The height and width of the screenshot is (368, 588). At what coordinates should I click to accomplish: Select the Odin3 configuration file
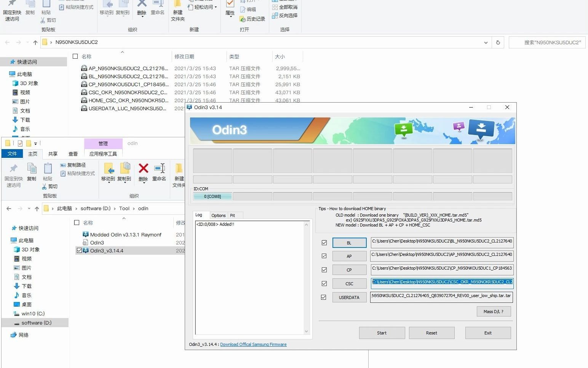click(x=97, y=243)
